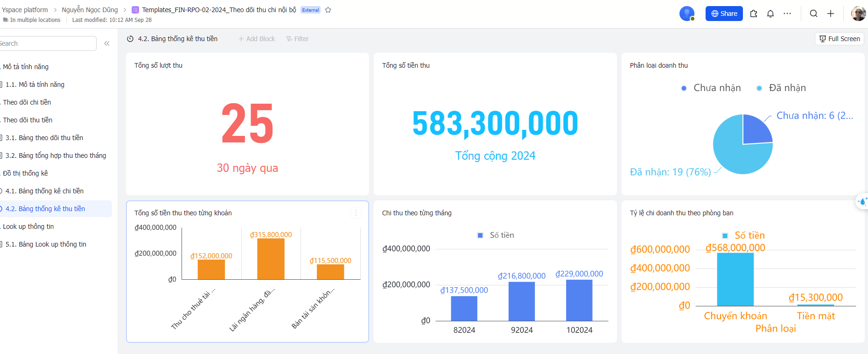Click Tỷ lệ chi doanh thu theo phòng ban title
The height and width of the screenshot is (354, 868).
[681, 213]
